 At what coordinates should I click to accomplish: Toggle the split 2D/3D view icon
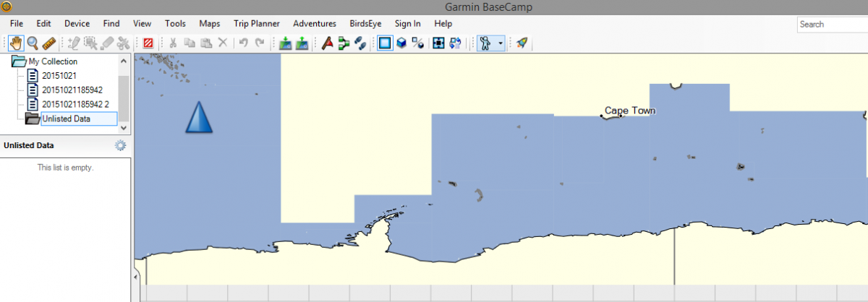[x=417, y=43]
